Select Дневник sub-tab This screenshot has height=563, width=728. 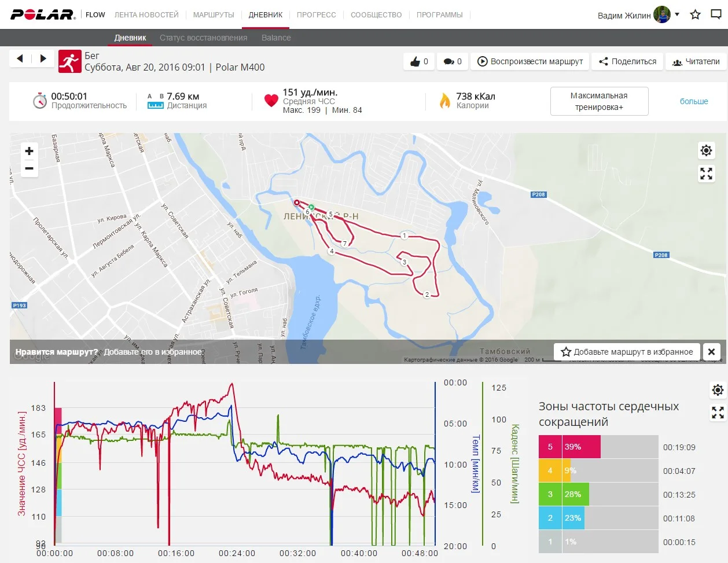coord(130,38)
